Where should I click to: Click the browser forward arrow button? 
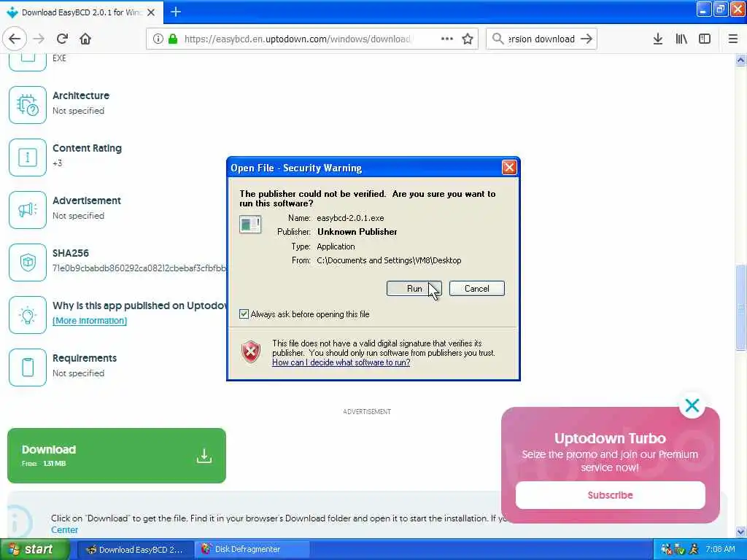pyautogui.click(x=39, y=39)
